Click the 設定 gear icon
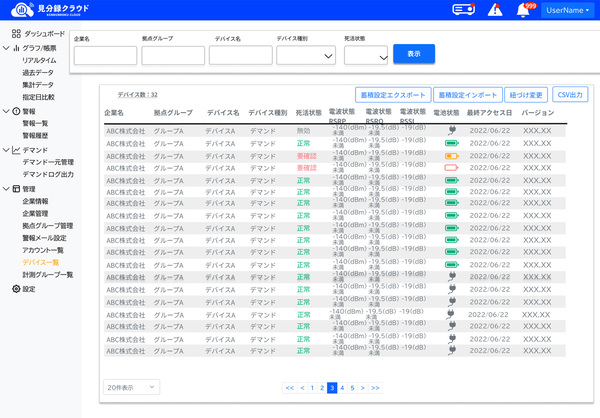The image size is (600, 418). [x=15, y=289]
